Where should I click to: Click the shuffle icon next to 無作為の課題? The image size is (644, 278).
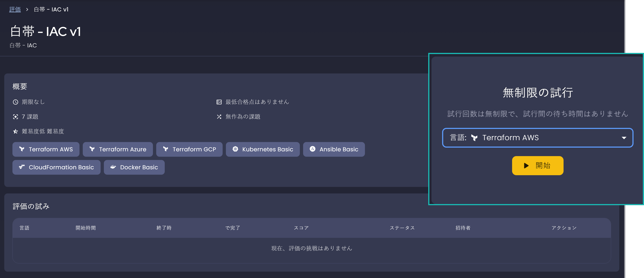pos(219,117)
